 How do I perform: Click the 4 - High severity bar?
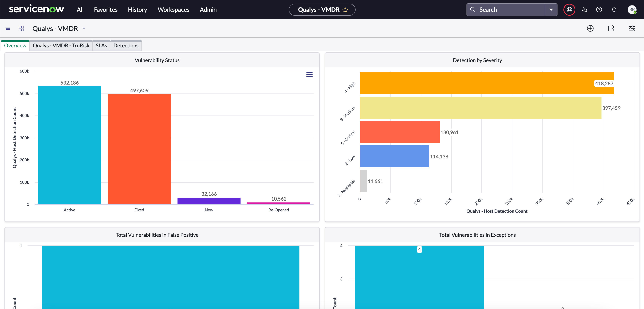pos(487,83)
